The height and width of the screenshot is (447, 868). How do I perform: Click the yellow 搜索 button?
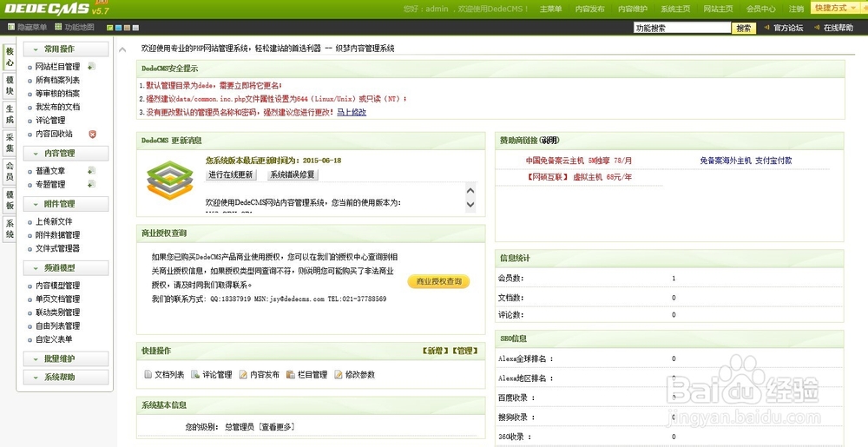pyautogui.click(x=744, y=28)
